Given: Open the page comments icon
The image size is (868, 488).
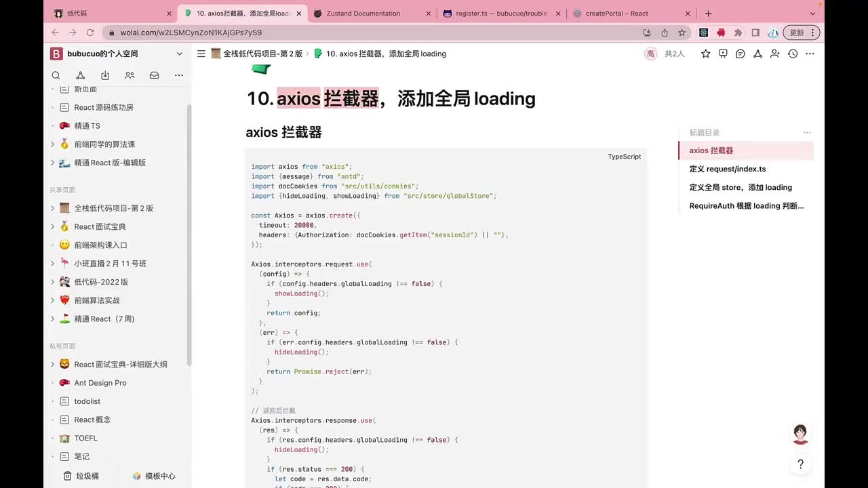Looking at the screenshot, I should tap(741, 54).
